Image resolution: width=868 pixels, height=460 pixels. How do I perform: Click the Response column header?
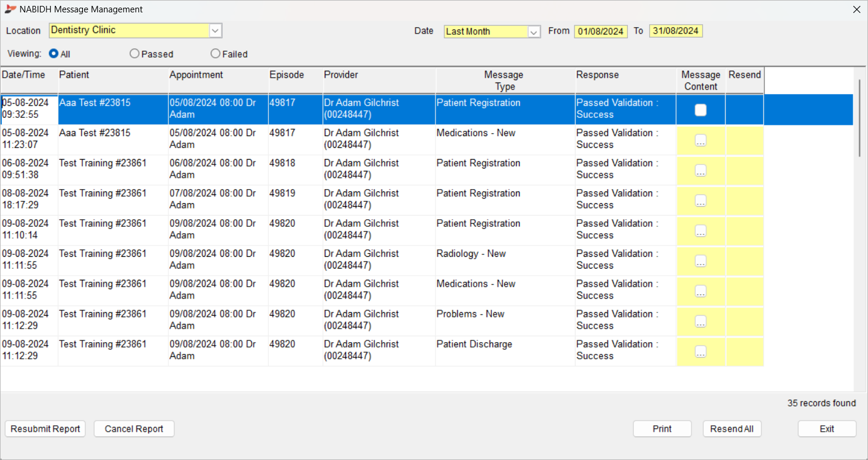pos(626,81)
